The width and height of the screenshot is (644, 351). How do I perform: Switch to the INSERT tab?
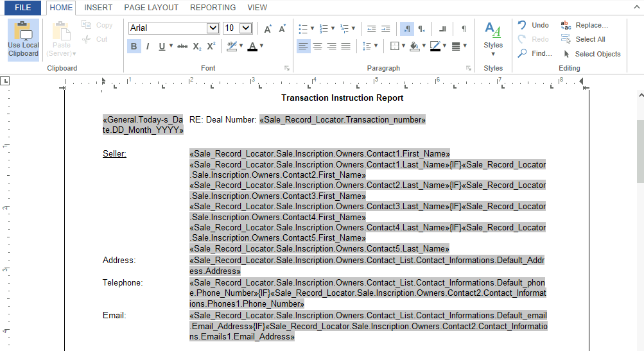[x=98, y=8]
